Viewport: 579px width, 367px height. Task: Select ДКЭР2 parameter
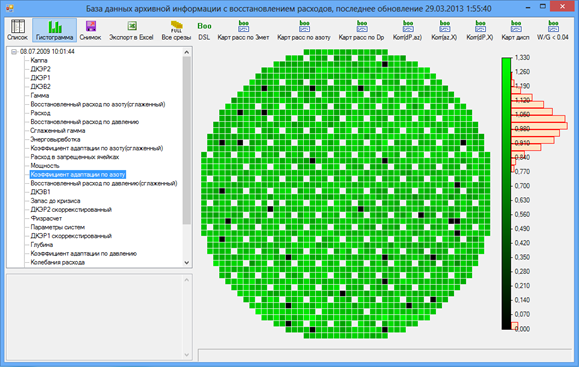40,69
